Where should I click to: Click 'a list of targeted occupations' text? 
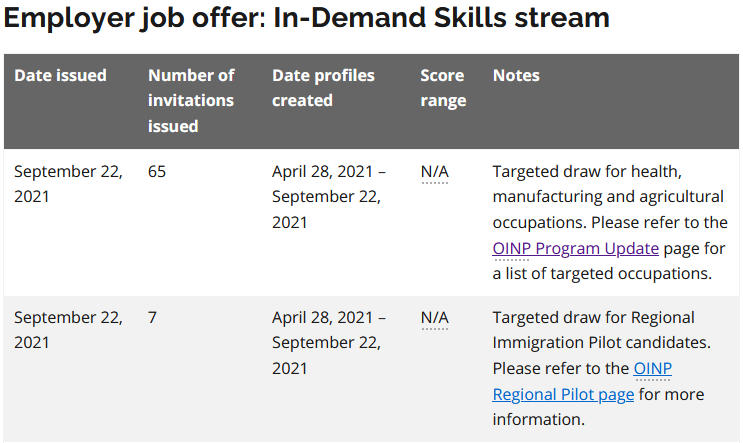pos(602,274)
